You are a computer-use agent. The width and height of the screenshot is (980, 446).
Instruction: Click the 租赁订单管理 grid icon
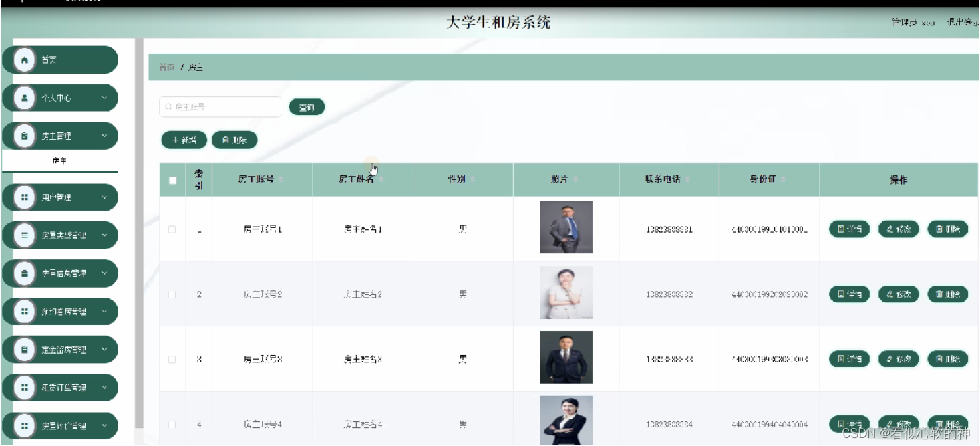pos(25,388)
